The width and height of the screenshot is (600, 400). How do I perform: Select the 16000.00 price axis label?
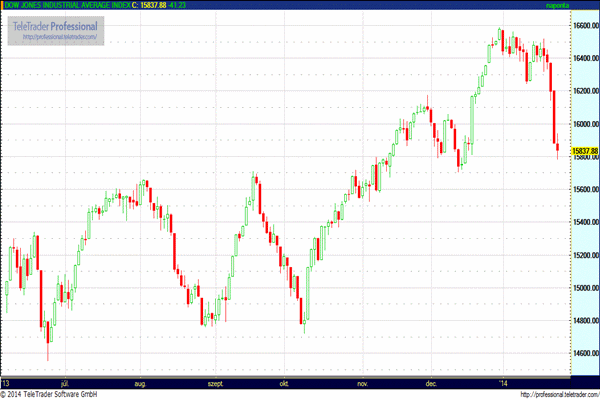click(585, 124)
